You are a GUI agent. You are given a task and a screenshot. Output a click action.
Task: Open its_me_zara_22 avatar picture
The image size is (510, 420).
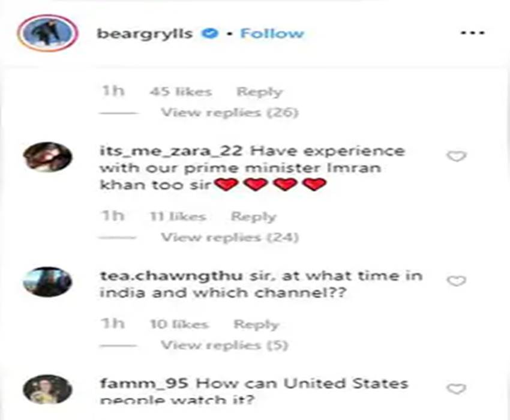click(x=47, y=157)
